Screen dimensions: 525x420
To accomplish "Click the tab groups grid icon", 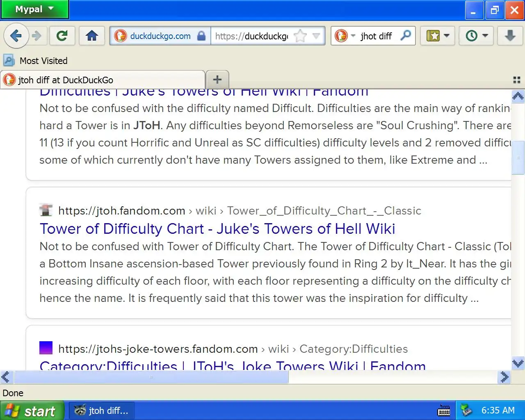I will (517, 80).
